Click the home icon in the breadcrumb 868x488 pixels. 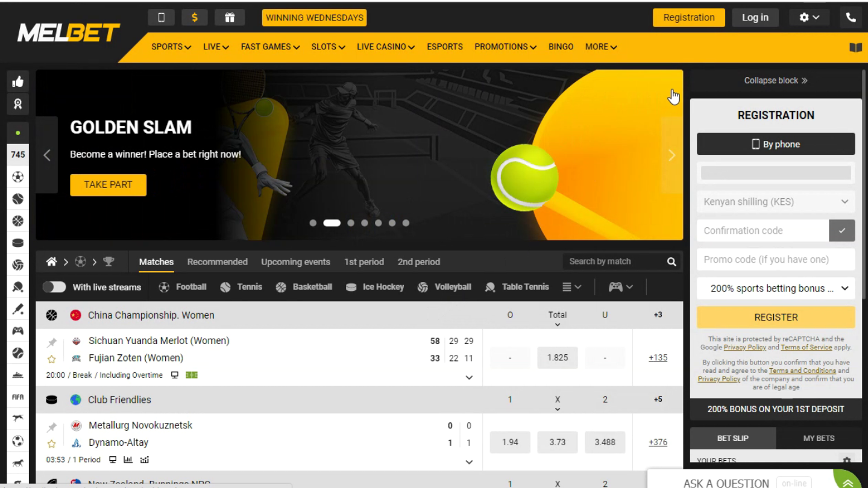52,261
